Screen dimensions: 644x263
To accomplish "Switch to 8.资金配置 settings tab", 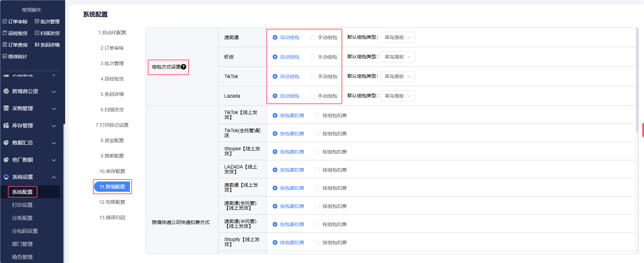I will click(x=112, y=140).
